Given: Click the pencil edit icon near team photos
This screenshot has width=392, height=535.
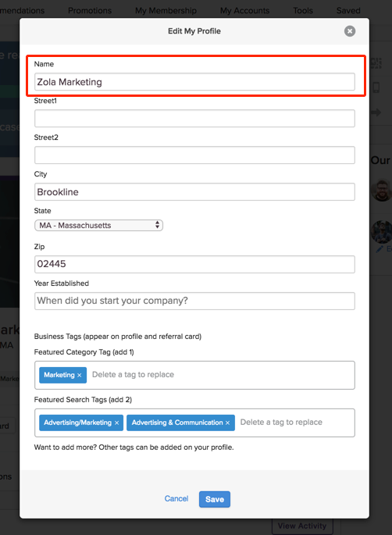Looking at the screenshot, I should [x=380, y=249].
